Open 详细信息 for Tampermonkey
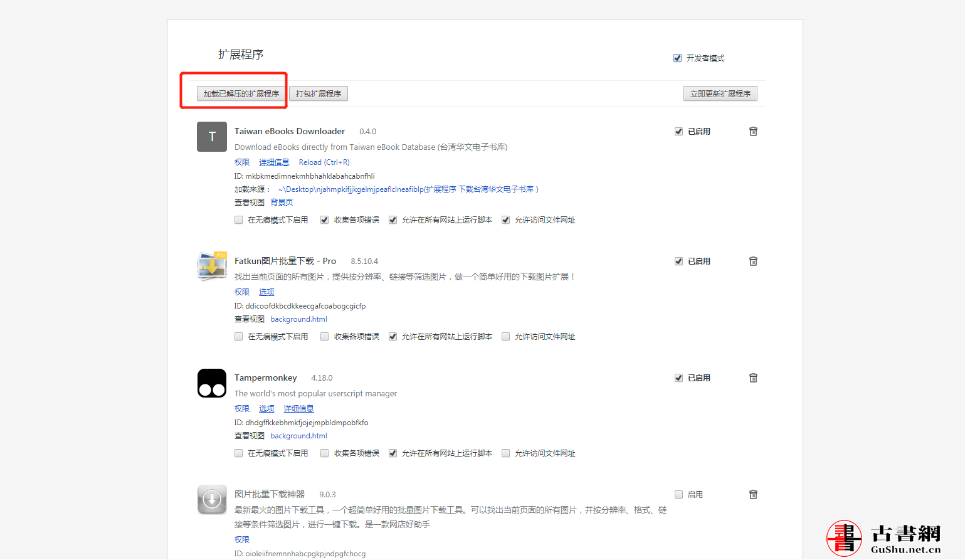Viewport: 965px width, 560px height. (298, 409)
